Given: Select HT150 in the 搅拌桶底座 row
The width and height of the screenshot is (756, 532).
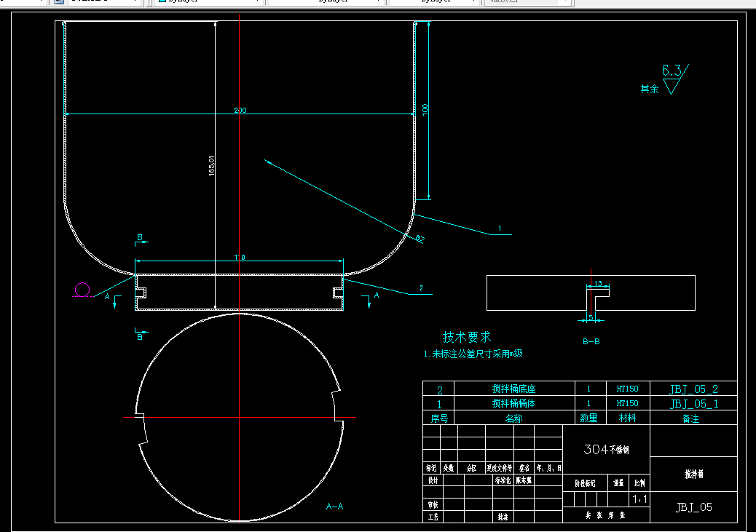Looking at the screenshot, I should tap(627, 389).
